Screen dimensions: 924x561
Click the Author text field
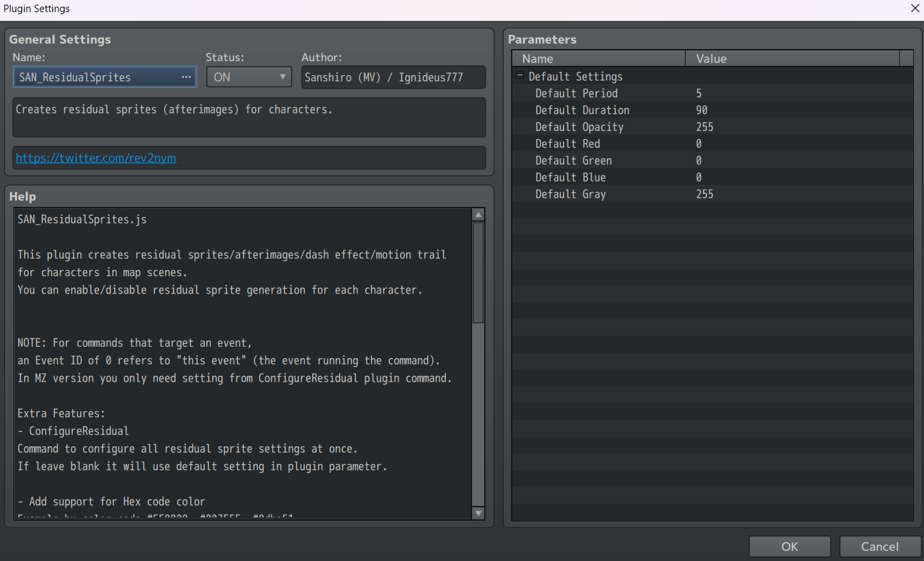click(x=393, y=77)
